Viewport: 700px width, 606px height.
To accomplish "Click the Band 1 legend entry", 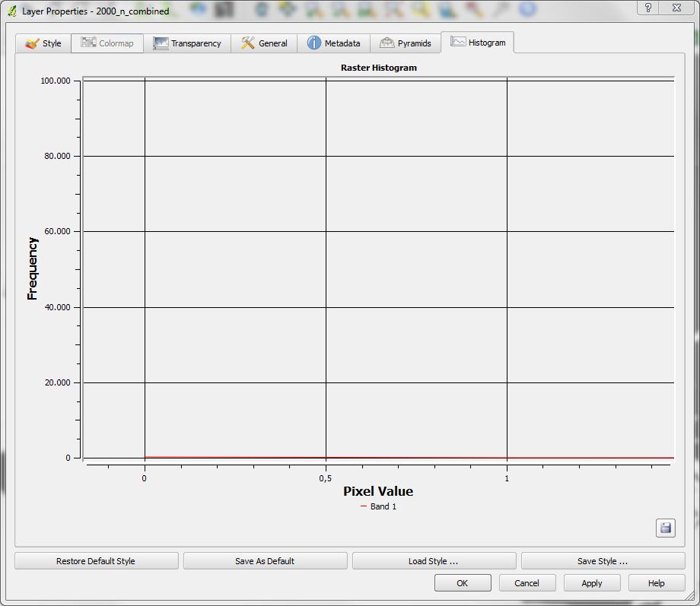I will [x=379, y=506].
